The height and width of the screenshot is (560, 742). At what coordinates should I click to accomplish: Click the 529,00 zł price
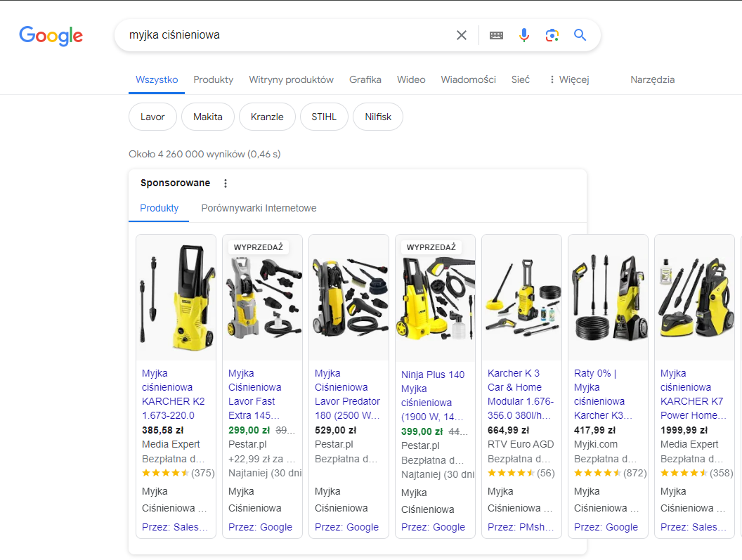pyautogui.click(x=335, y=430)
